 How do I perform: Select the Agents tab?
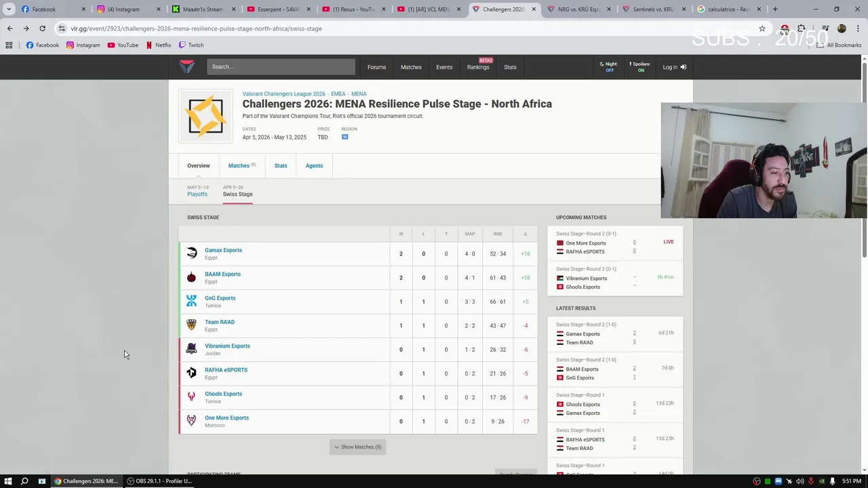point(314,165)
